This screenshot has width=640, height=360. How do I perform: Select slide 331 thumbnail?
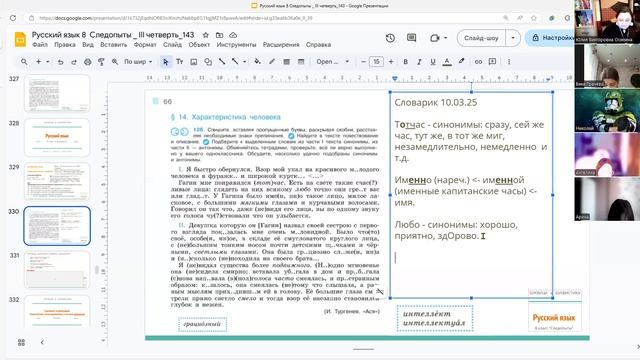tap(57, 270)
